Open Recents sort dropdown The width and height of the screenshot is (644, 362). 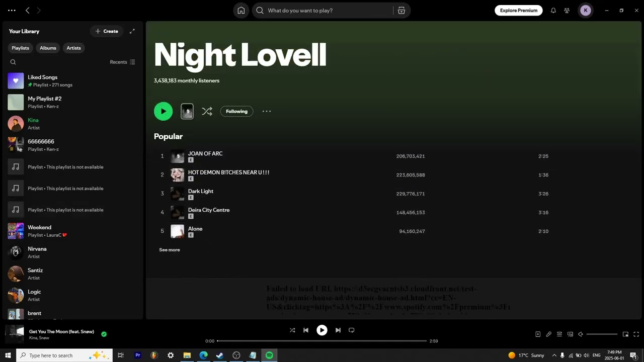[x=122, y=62]
